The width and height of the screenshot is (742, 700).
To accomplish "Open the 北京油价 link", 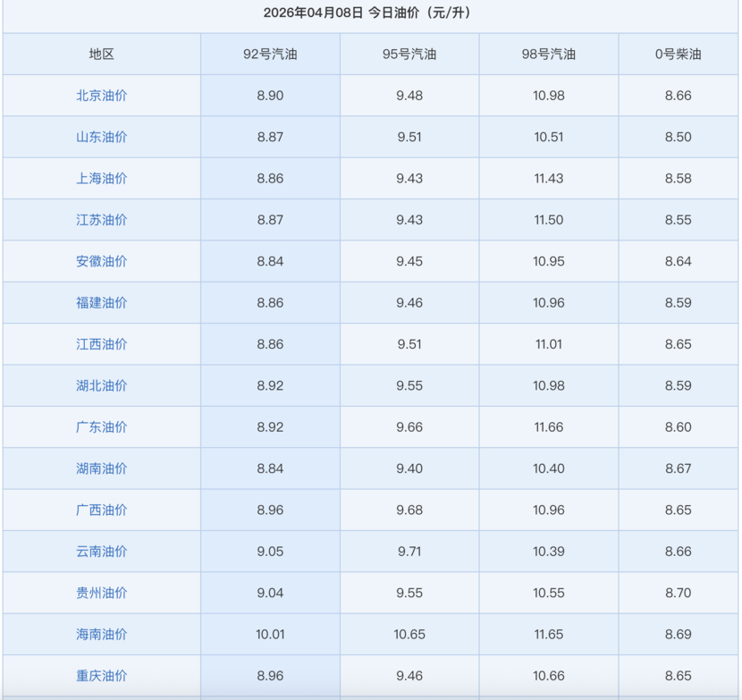I will tap(102, 96).
